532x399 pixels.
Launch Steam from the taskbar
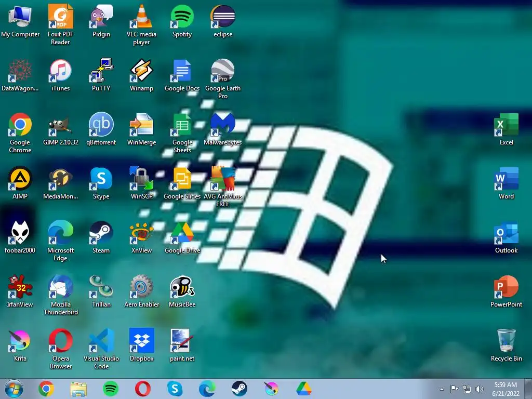click(x=239, y=389)
